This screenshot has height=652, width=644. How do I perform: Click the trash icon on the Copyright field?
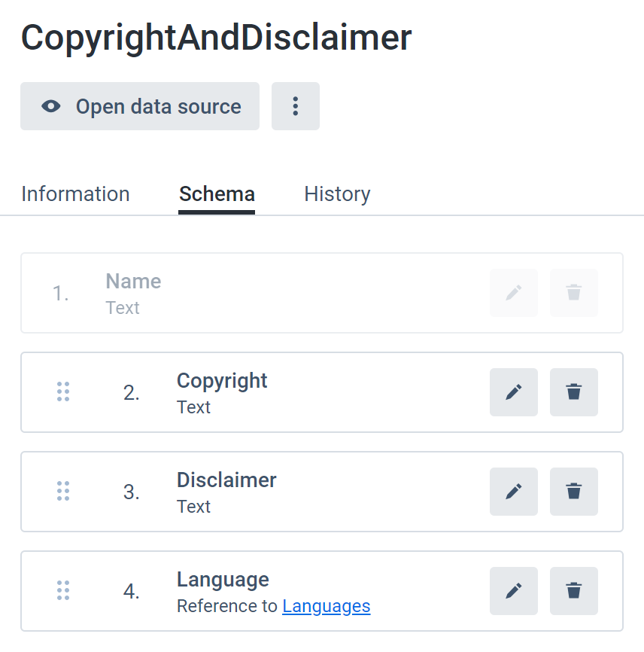tap(574, 392)
